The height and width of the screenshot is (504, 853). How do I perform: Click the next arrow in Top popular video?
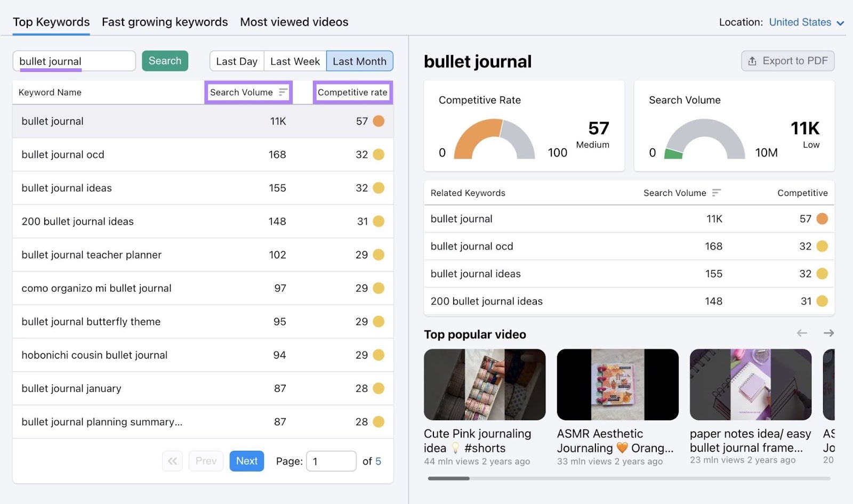[828, 334]
